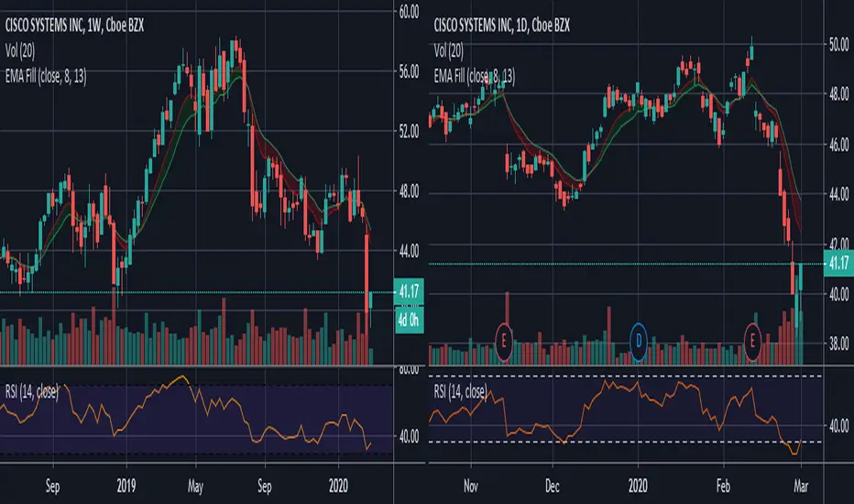
Task: Click the 41.17 price tag on weekly chart
Action: coord(409,292)
